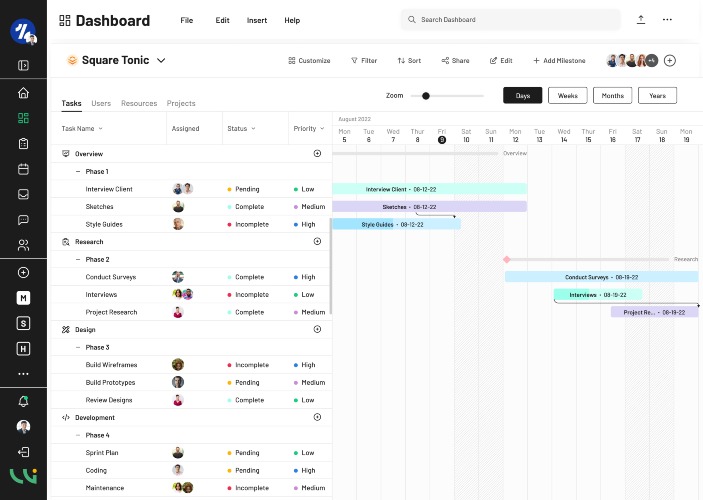Click the Overview section icon
The height and width of the screenshot is (500, 703).
point(66,154)
